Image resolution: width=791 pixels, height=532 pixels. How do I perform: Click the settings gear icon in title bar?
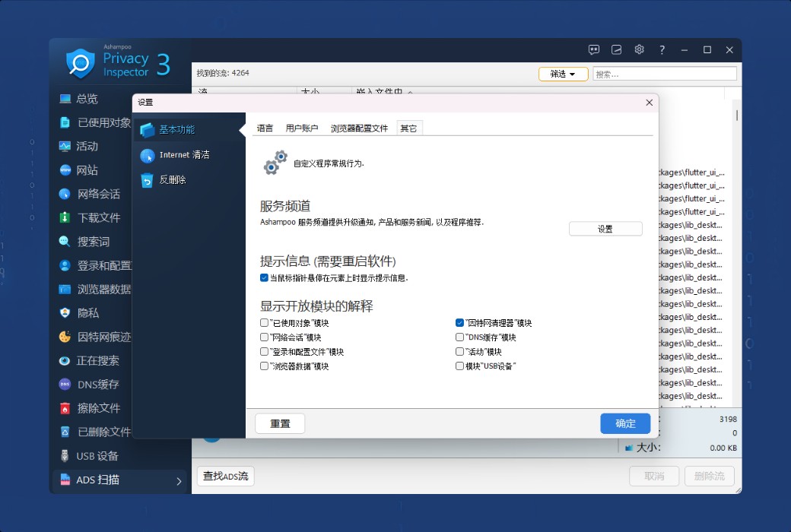[x=639, y=49]
